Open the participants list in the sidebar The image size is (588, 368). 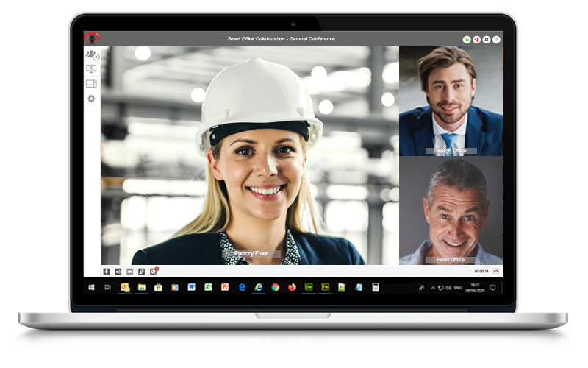pyautogui.click(x=91, y=54)
